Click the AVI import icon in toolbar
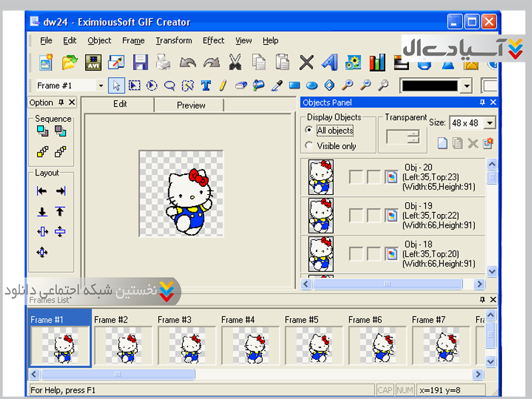This screenshot has width=532, height=399. [92, 63]
